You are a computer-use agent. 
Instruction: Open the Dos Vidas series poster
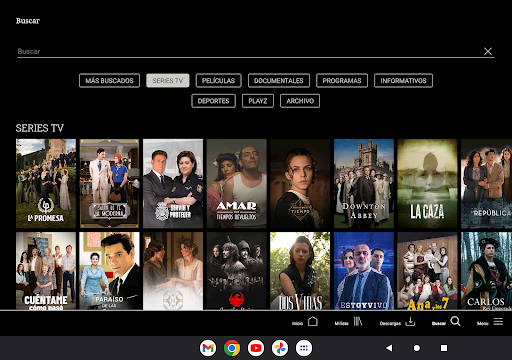(300, 271)
